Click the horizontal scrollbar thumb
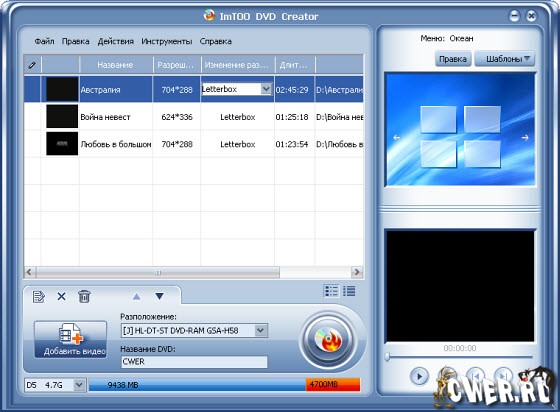Screen dimensions: 560x412 coord(158,272)
